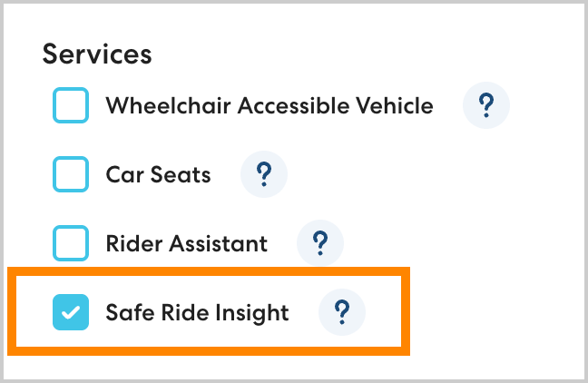Click the "Car Seats" label text

coord(158,173)
